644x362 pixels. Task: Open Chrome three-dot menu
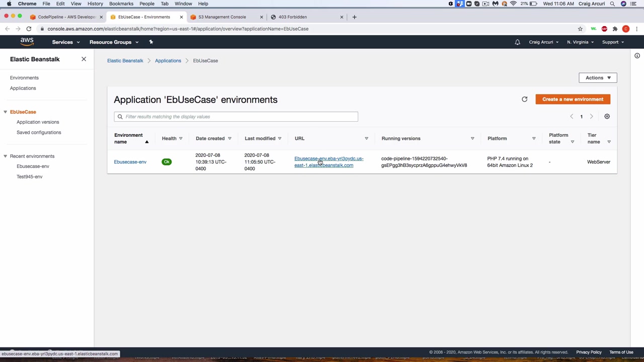point(637,29)
